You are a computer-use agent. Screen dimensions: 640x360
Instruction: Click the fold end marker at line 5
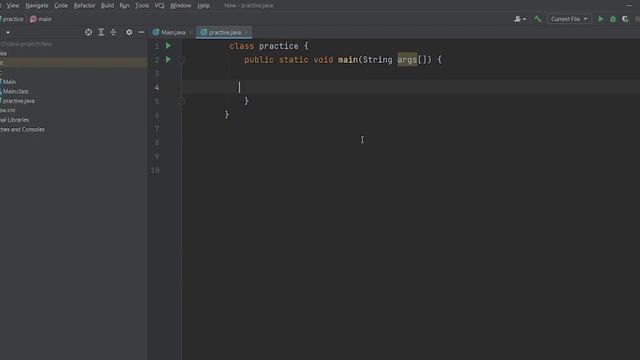(182, 101)
